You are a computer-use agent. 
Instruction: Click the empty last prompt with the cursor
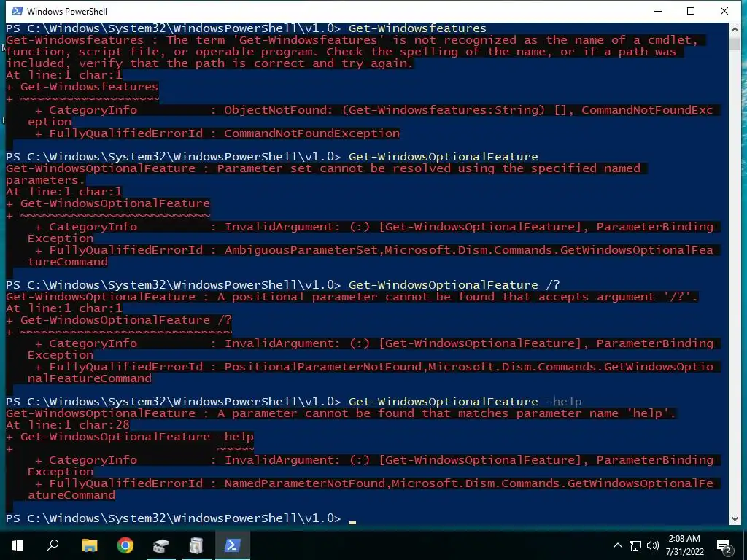point(181,518)
